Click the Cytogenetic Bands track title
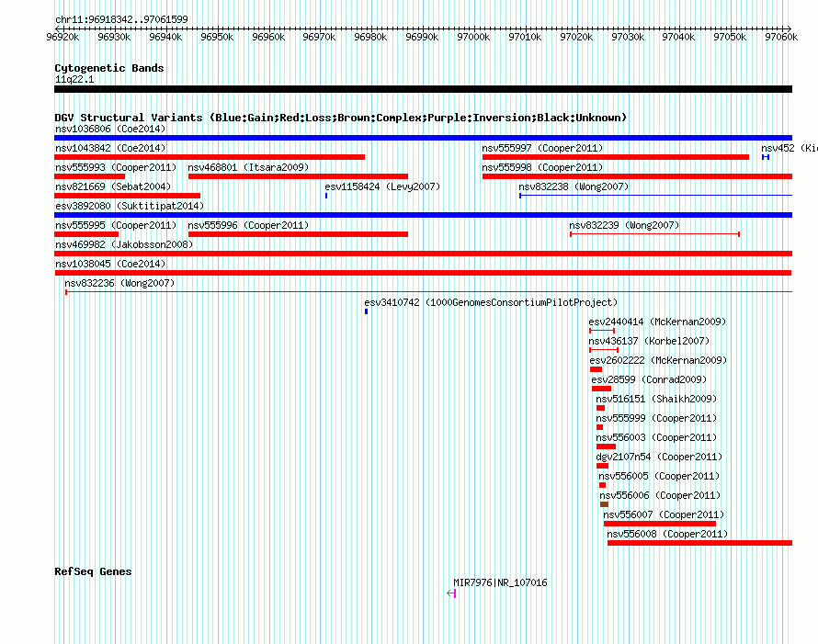The height and width of the screenshot is (644, 818). coord(109,68)
